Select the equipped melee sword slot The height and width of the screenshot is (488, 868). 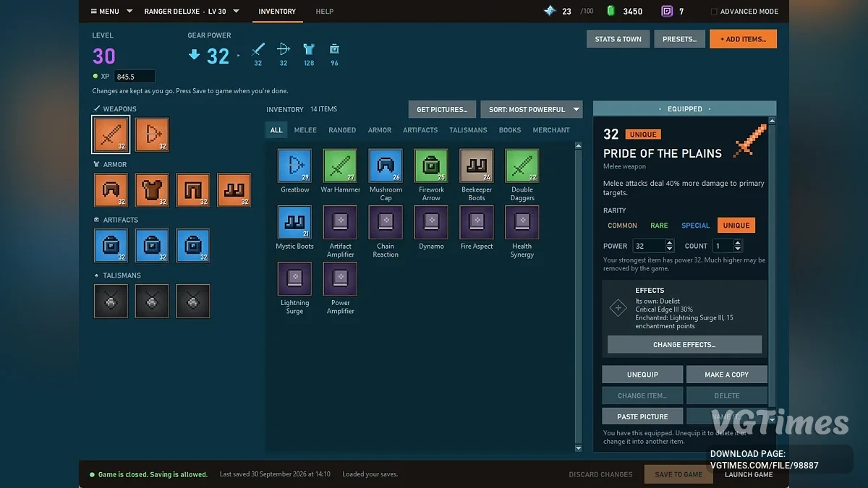click(111, 134)
